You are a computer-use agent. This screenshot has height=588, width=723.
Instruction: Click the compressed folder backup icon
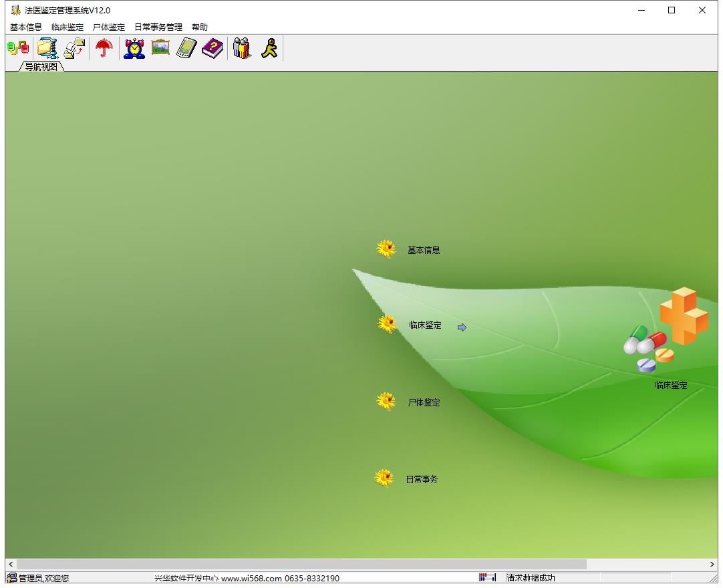tap(47, 48)
